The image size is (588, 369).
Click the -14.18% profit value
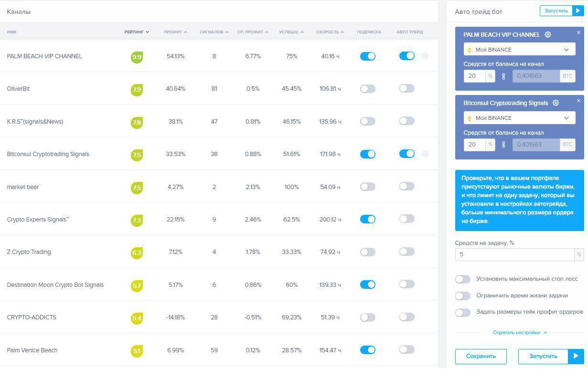175,317
